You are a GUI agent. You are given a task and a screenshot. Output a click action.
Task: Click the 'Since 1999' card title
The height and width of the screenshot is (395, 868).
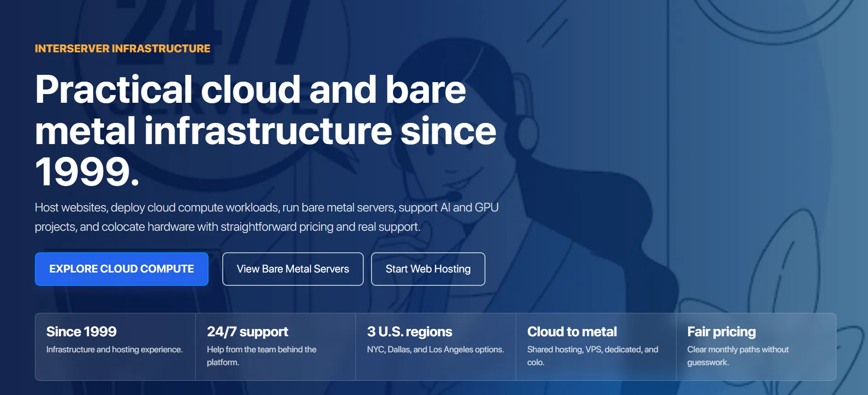(81, 331)
